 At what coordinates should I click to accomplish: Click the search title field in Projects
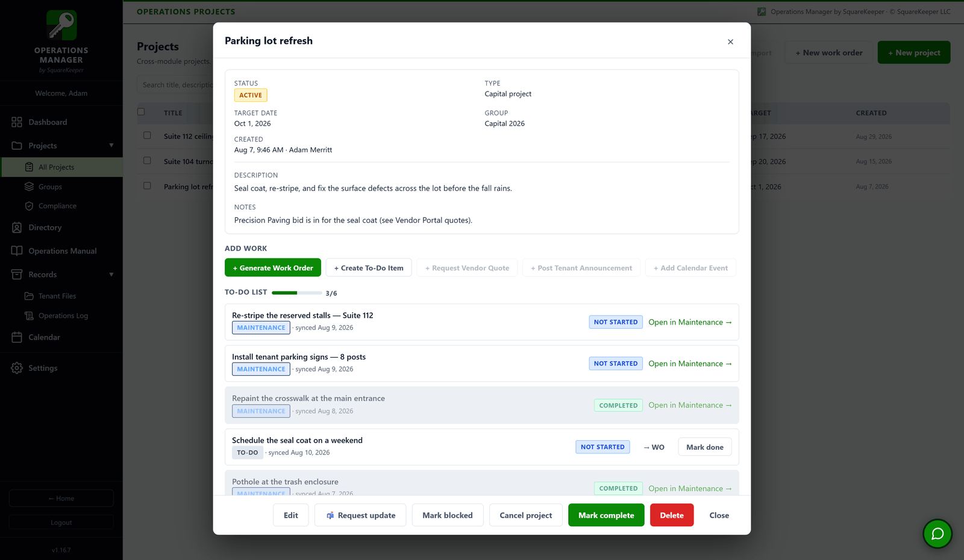pos(175,85)
